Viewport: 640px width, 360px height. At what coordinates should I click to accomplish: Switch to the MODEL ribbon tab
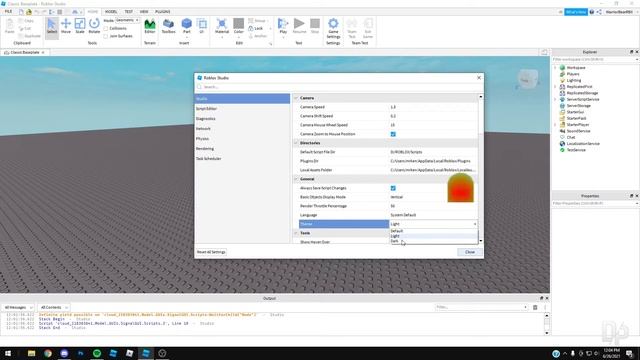tap(111, 12)
